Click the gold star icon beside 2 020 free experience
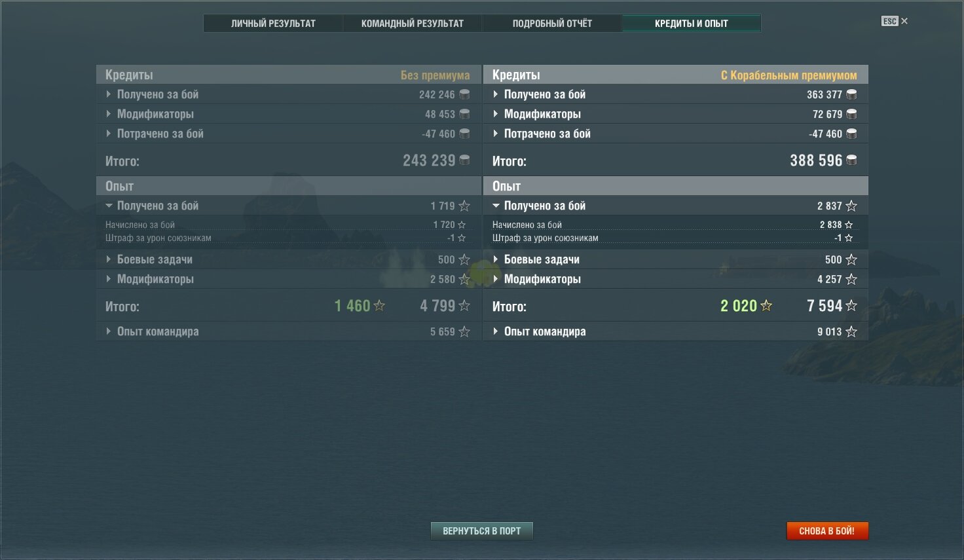The height and width of the screenshot is (560, 964). coord(766,305)
